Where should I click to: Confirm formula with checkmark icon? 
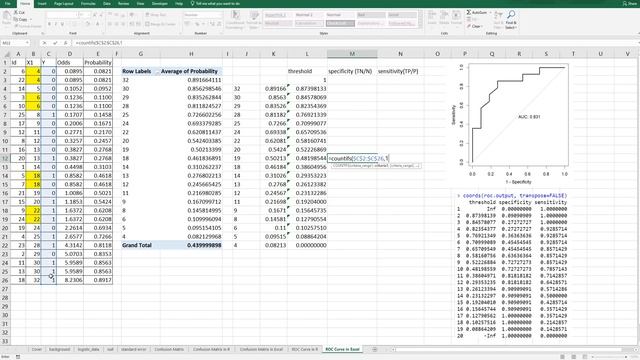tap(55, 43)
